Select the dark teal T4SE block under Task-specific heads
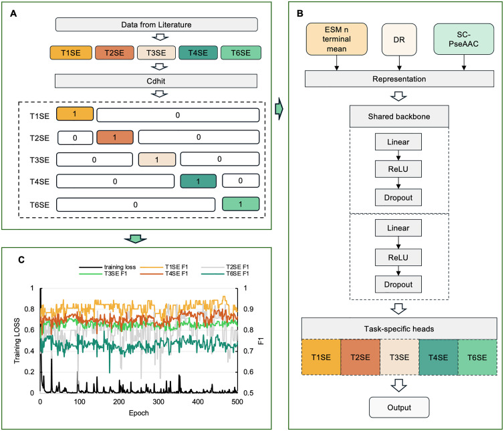504x431 pixels. pos(438,357)
